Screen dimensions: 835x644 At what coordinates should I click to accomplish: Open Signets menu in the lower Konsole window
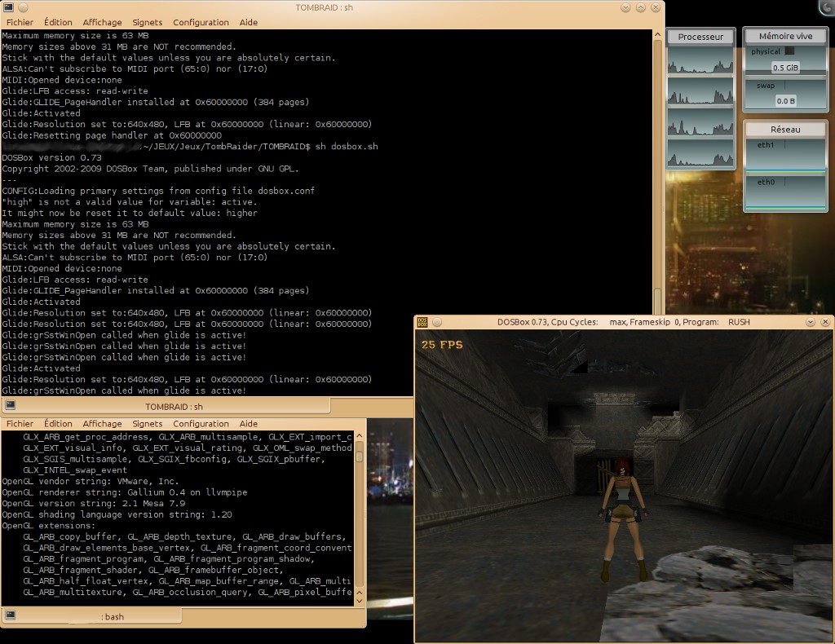tap(148, 424)
